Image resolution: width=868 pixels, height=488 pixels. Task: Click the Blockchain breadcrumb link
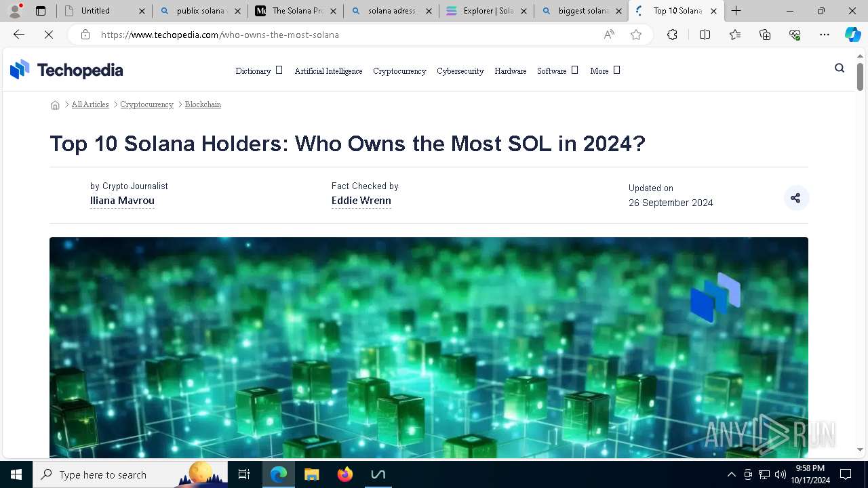203,104
